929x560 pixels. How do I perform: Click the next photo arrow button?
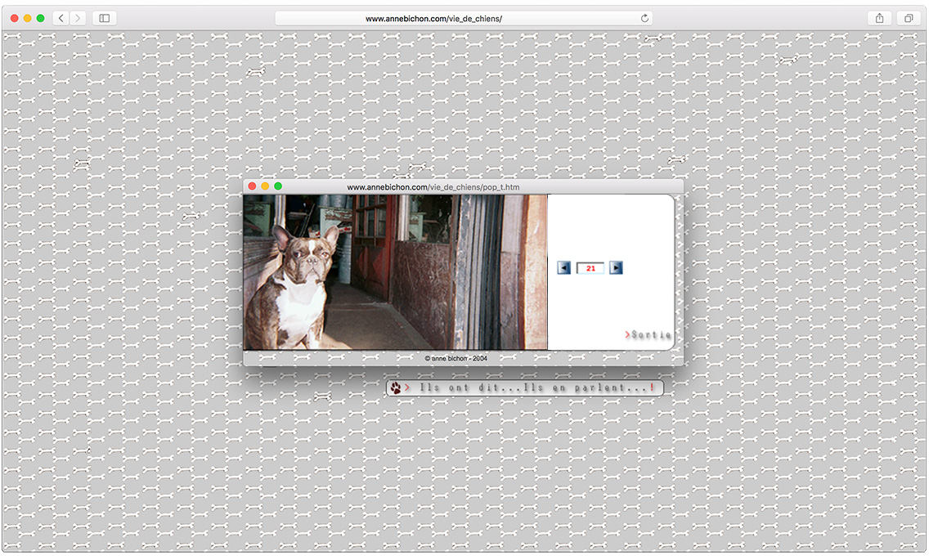pyautogui.click(x=617, y=268)
